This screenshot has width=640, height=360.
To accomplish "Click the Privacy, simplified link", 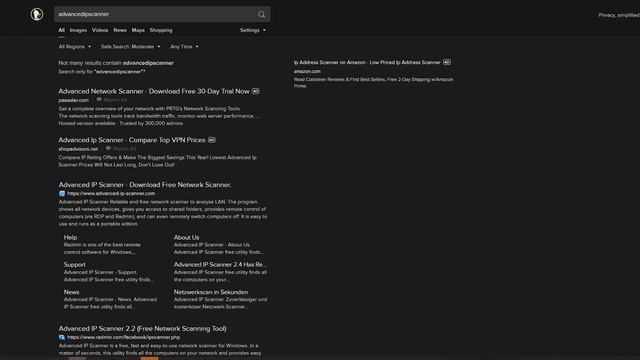I will click(619, 15).
